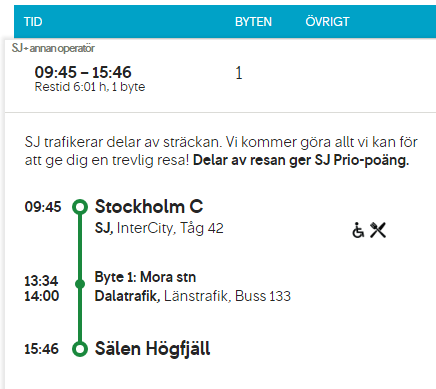Click the Restid 6:01 h, 1 byte text
This screenshot has height=389, width=436.
pyautogui.click(x=90, y=87)
